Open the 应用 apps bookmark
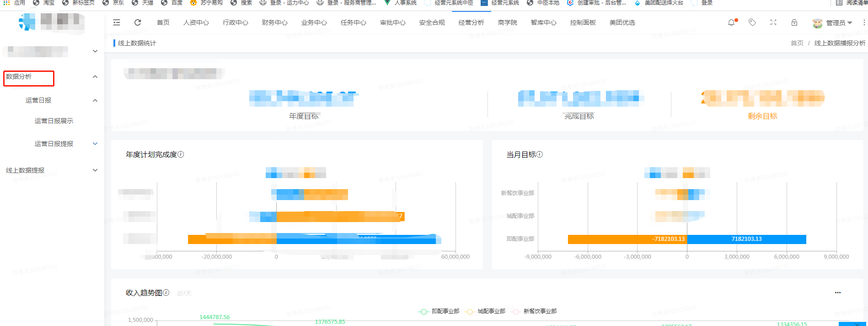 tap(15, 3)
